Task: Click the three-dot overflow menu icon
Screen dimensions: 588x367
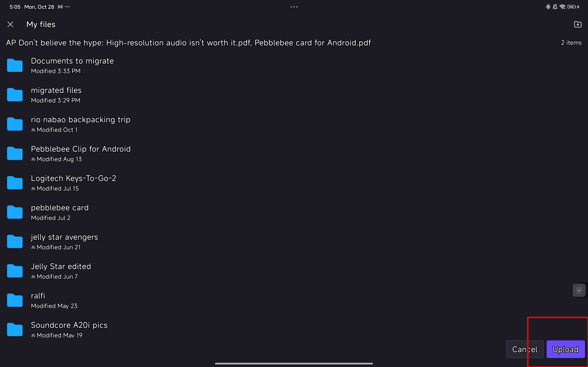Action: pos(294,7)
